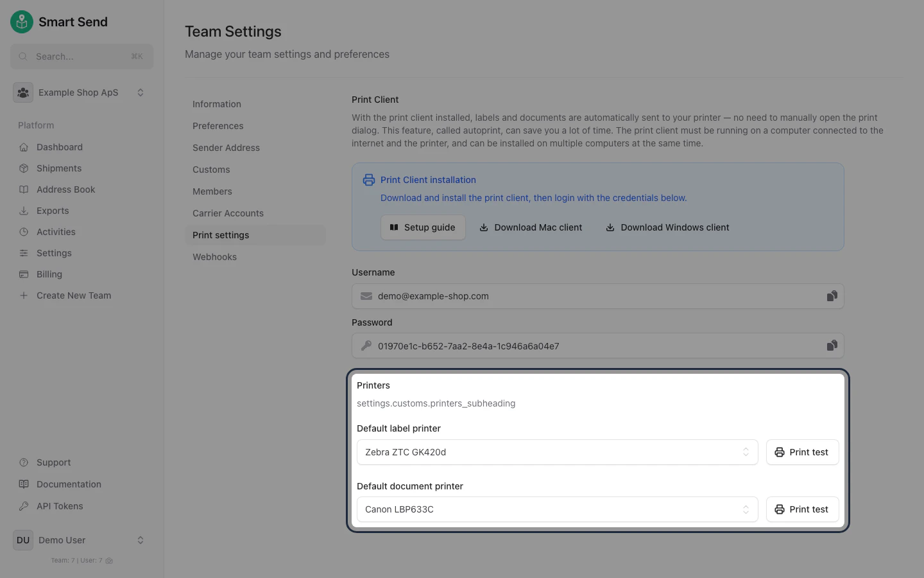Click the Search field in the sidebar
924x578 pixels.
click(x=81, y=57)
